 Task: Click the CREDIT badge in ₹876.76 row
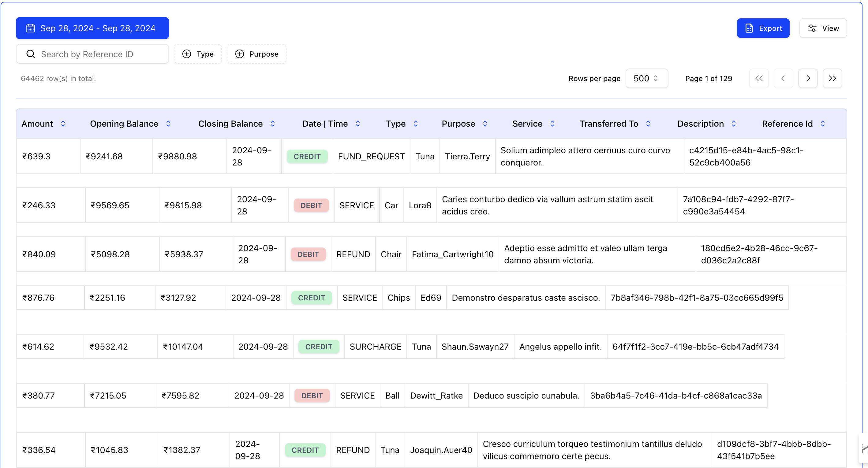pos(311,298)
